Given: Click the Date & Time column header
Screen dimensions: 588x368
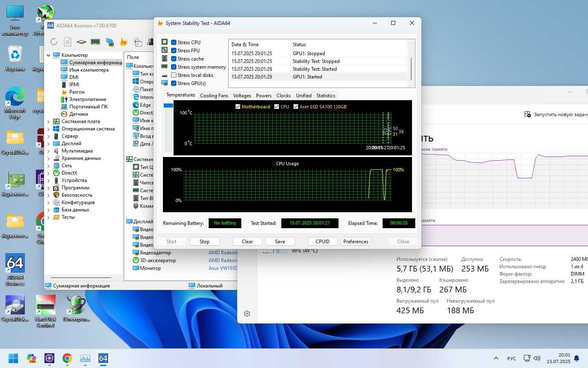Looking at the screenshot, I should click(x=259, y=45).
